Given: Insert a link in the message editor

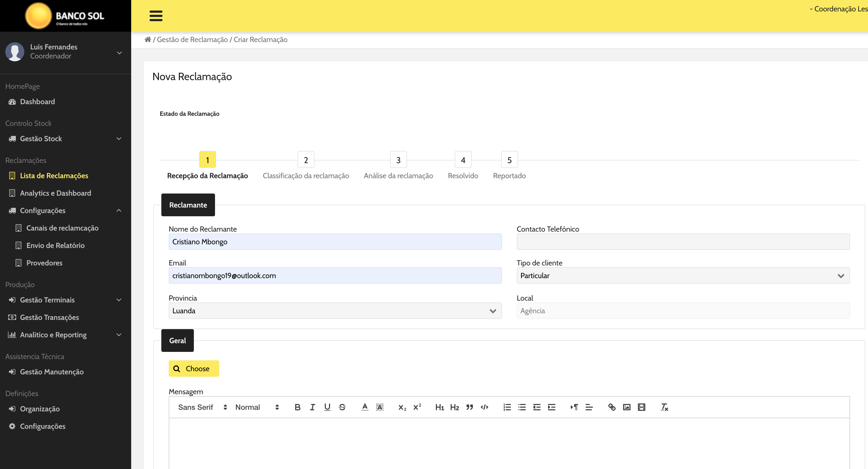Looking at the screenshot, I should point(611,407).
